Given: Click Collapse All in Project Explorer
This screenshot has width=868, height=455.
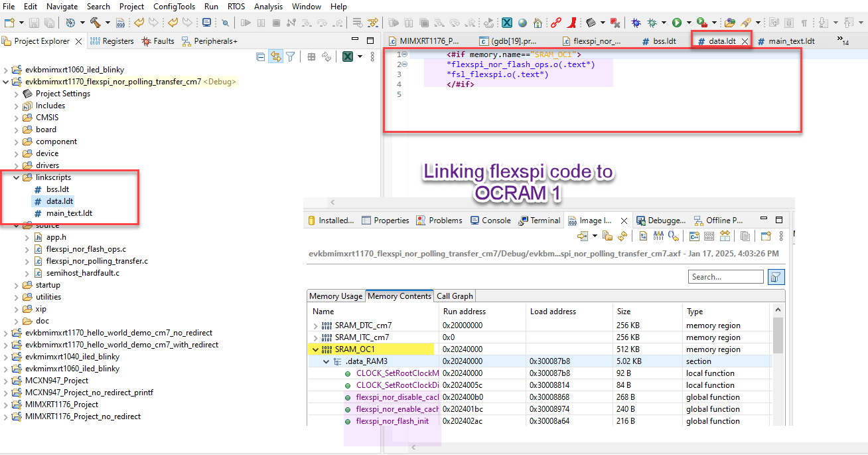Looking at the screenshot, I should (261, 57).
